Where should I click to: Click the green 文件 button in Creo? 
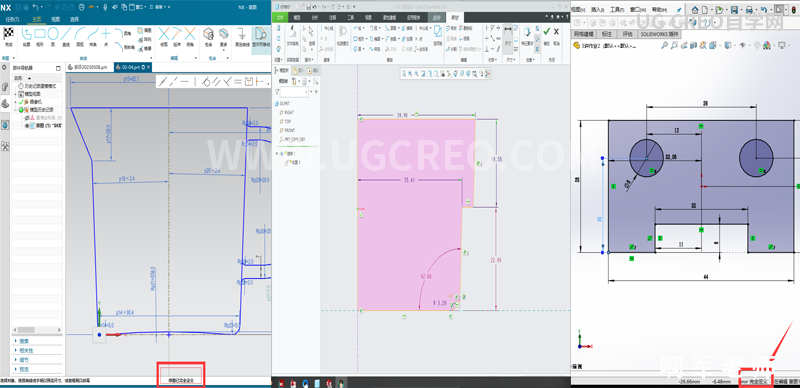pyautogui.click(x=279, y=17)
